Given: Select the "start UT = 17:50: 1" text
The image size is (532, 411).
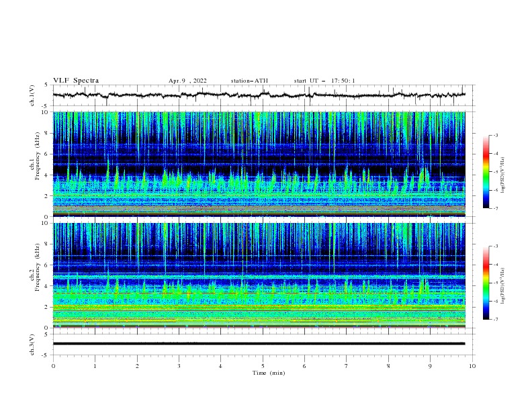Looking at the screenshot, I should 324,81.
